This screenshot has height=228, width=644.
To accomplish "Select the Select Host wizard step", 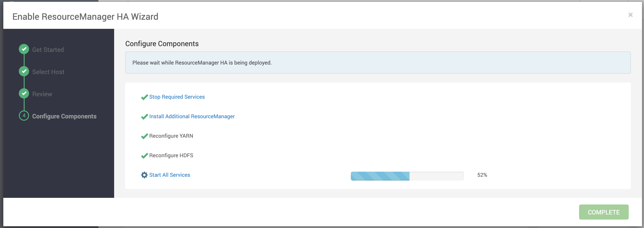I will [48, 72].
